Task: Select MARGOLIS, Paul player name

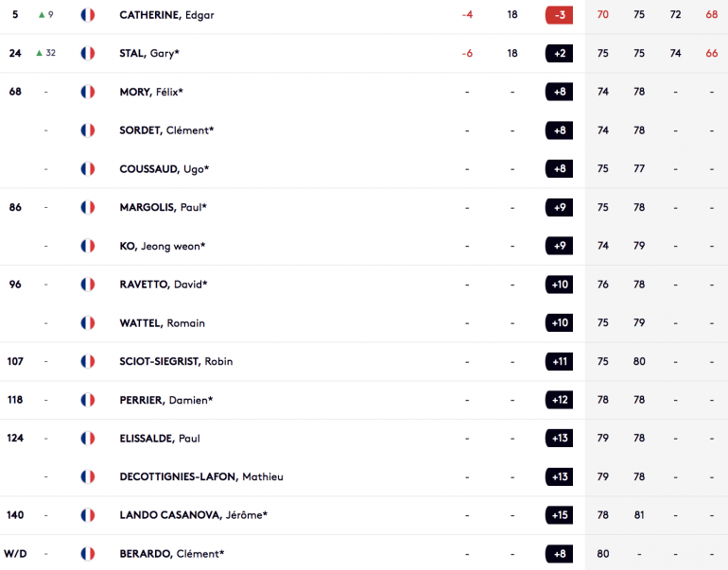Action: tap(163, 208)
